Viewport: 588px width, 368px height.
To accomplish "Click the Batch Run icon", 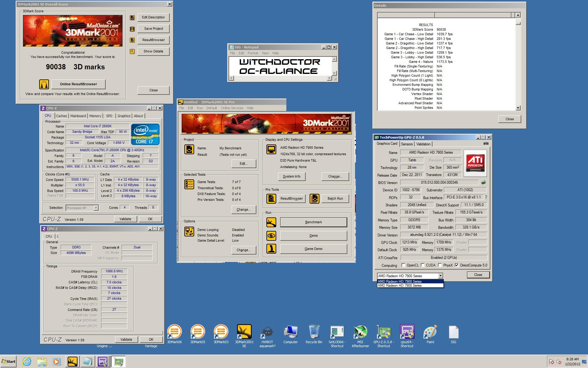I will [315, 199].
